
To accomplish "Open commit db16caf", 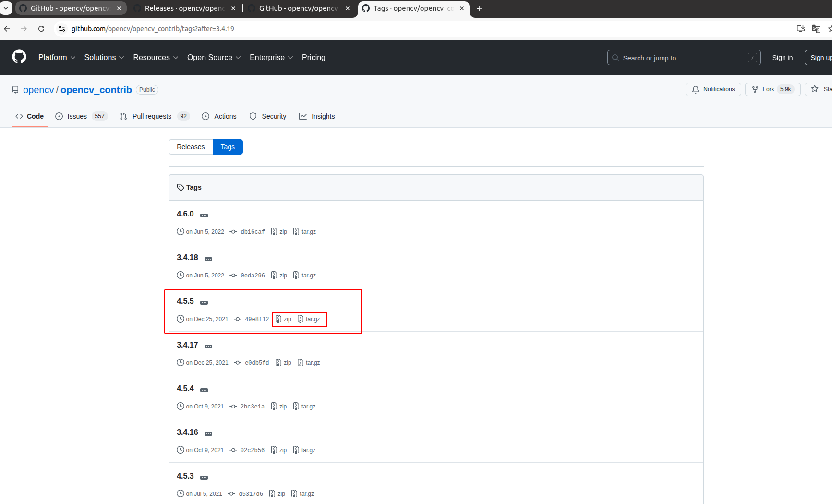I will [253, 232].
